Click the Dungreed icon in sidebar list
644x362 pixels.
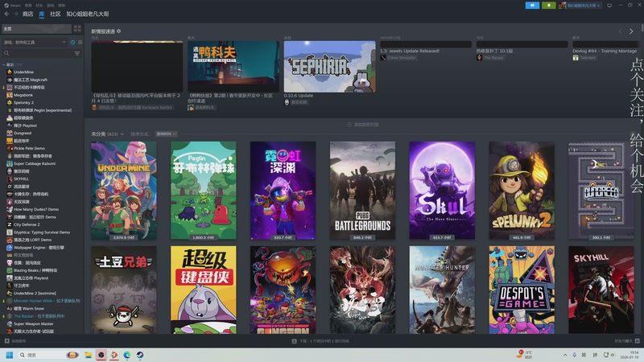[10, 133]
